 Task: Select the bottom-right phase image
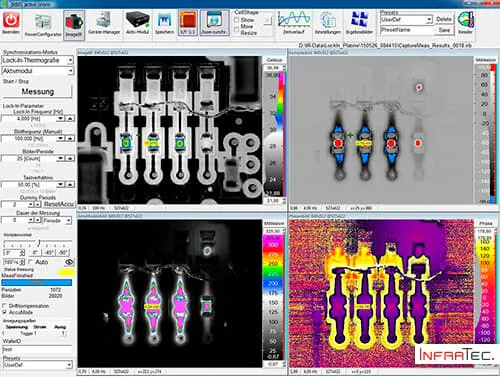pos(381,293)
